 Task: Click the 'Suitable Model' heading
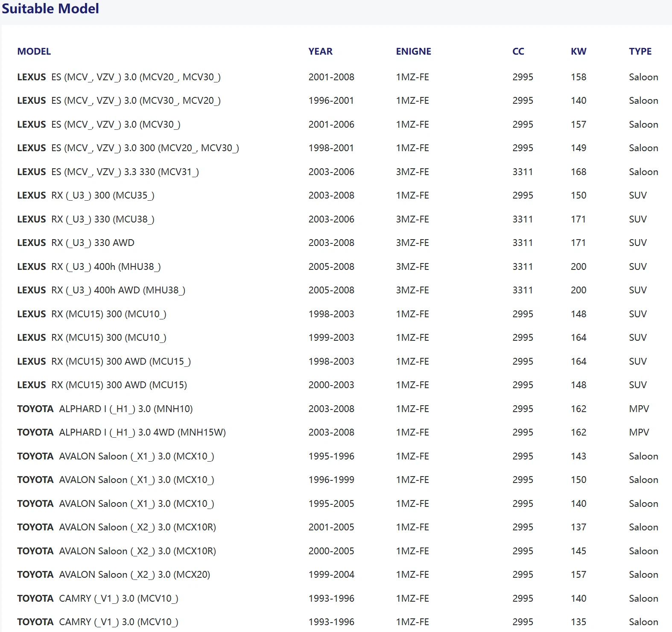[50, 9]
